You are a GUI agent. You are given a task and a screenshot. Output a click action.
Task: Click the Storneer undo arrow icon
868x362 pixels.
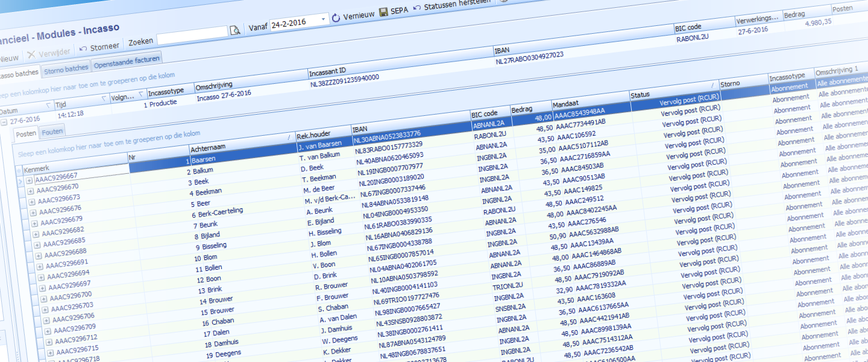(x=83, y=48)
